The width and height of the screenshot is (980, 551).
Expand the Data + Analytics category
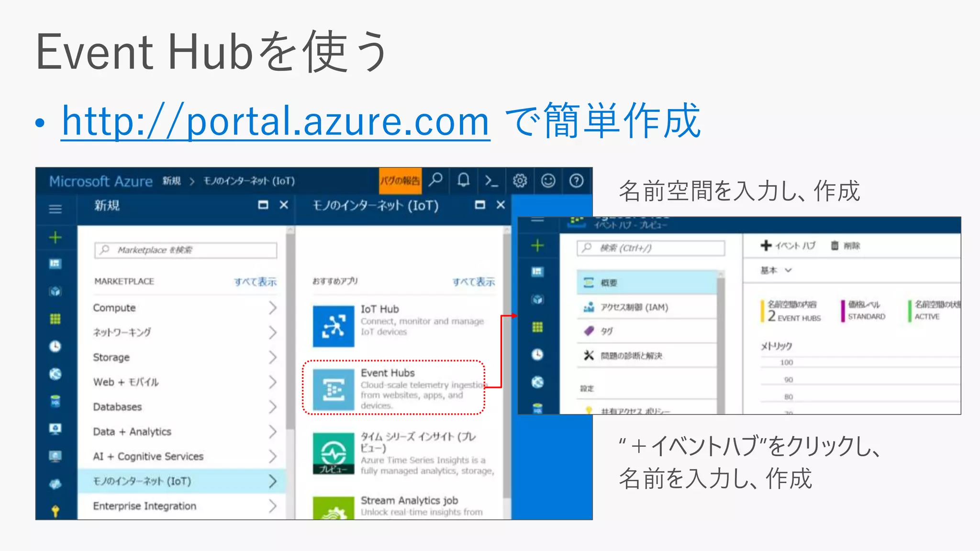(x=185, y=431)
